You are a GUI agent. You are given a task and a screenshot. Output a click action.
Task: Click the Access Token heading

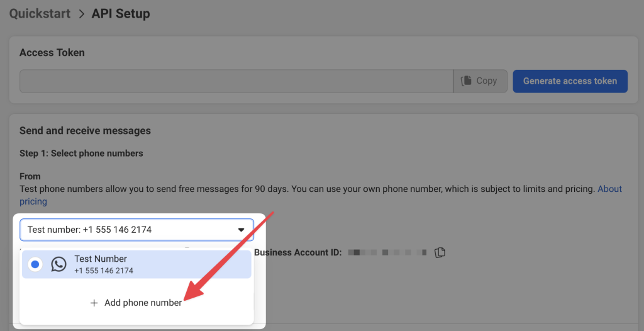(52, 53)
